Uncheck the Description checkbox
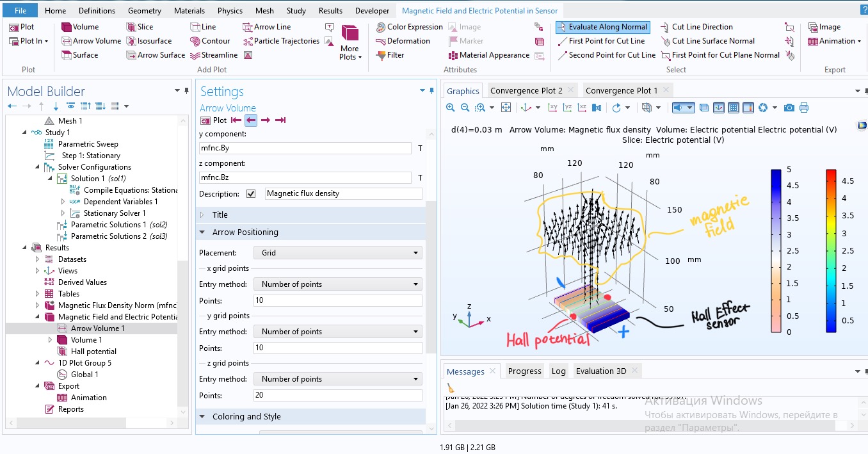This screenshot has height=454, width=868. (251, 193)
